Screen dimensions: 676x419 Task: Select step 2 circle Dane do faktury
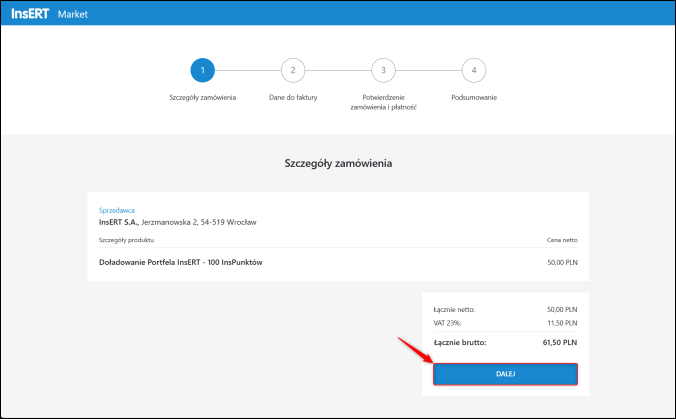tap(293, 70)
